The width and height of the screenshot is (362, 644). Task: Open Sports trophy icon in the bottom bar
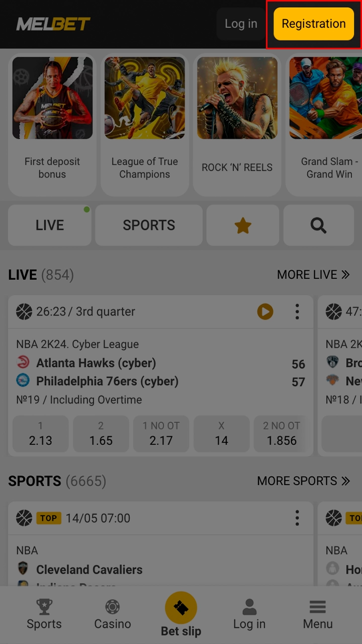pos(44,614)
